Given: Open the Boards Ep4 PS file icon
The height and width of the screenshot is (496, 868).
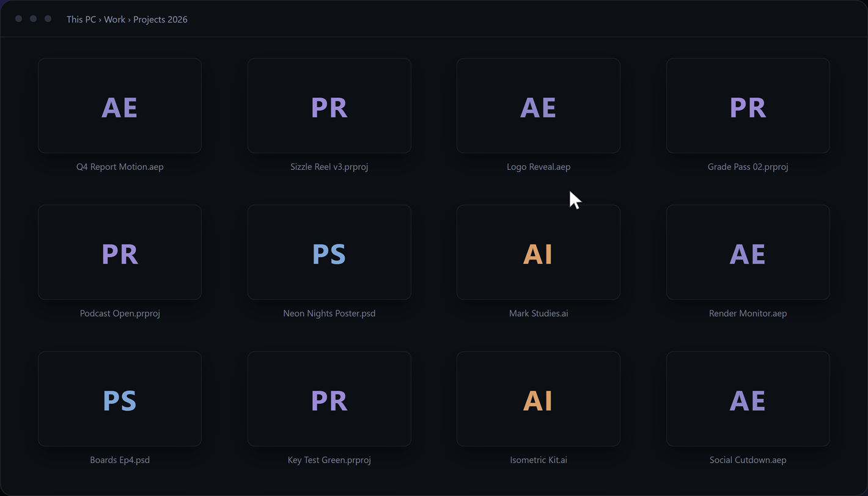Looking at the screenshot, I should tap(120, 399).
